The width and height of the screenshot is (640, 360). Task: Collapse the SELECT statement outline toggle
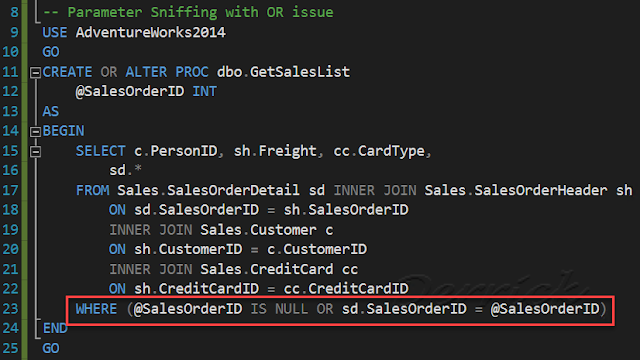(36, 152)
